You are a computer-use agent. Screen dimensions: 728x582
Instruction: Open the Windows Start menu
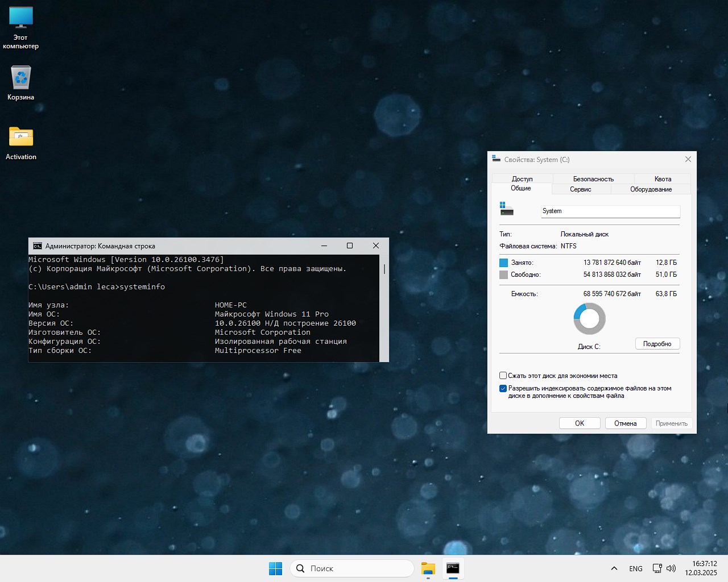[x=275, y=568]
